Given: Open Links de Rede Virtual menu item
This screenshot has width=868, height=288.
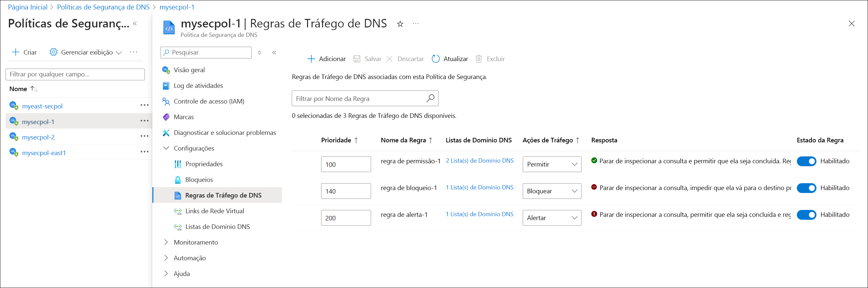Looking at the screenshot, I should pyautogui.click(x=215, y=211).
